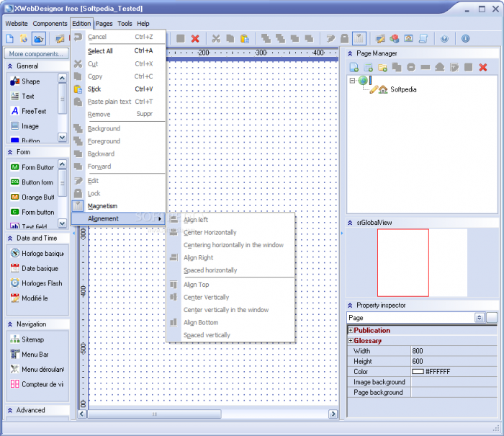
Task: Expand the Publication property group
Action: pyautogui.click(x=351, y=331)
